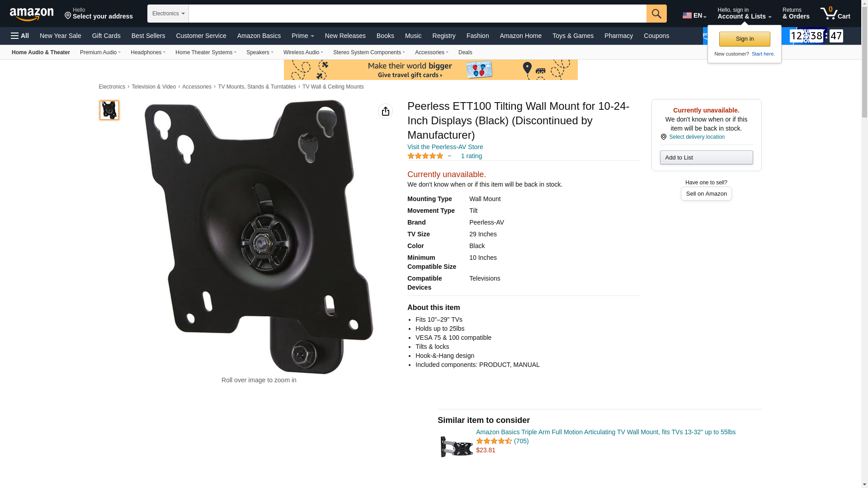The height and width of the screenshot is (488, 868).
Task: Click the search magnifier button
Action: click(656, 14)
